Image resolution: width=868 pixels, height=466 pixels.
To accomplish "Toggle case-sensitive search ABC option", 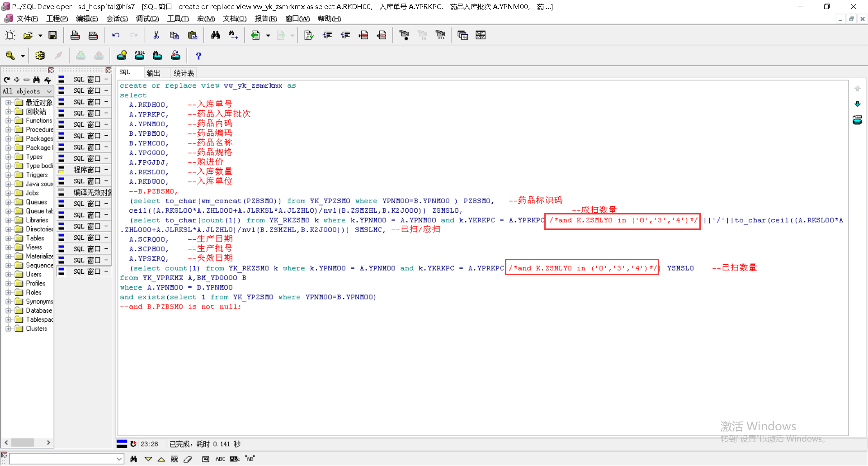I will tap(220, 459).
